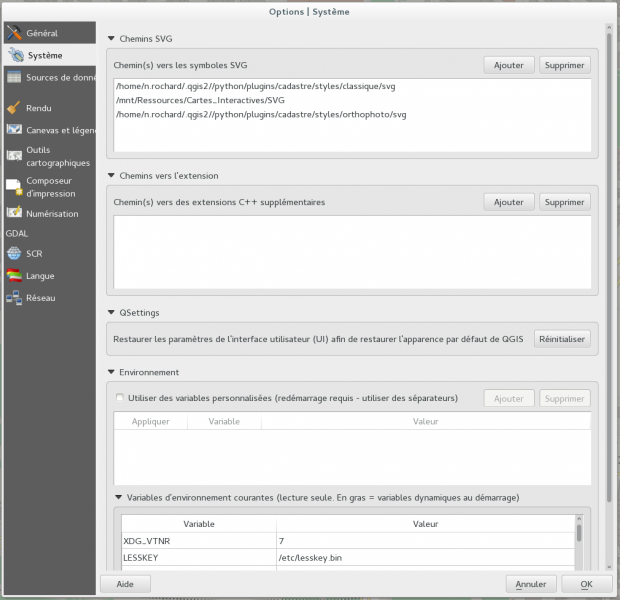
Task: Enable Utiliser des variables personnalisées checkbox
Action: [121, 398]
